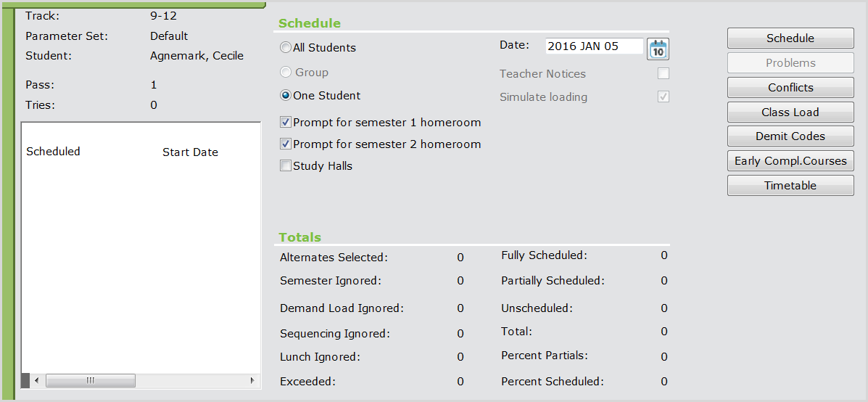The width and height of the screenshot is (868, 402).
Task: Enable the Study Halls checkbox
Action: (286, 166)
